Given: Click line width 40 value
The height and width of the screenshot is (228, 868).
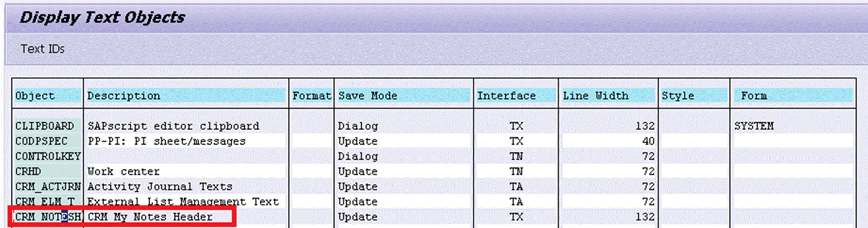Looking at the screenshot, I should coord(648,141).
